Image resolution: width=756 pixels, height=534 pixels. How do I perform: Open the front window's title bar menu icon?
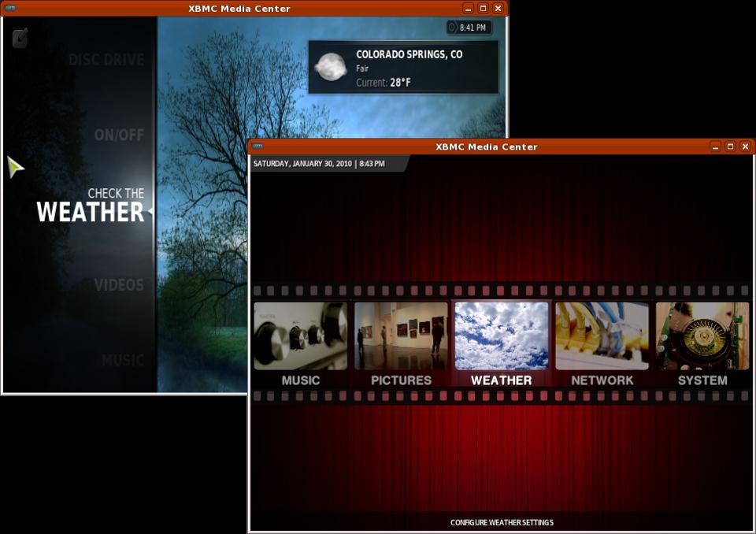click(258, 146)
